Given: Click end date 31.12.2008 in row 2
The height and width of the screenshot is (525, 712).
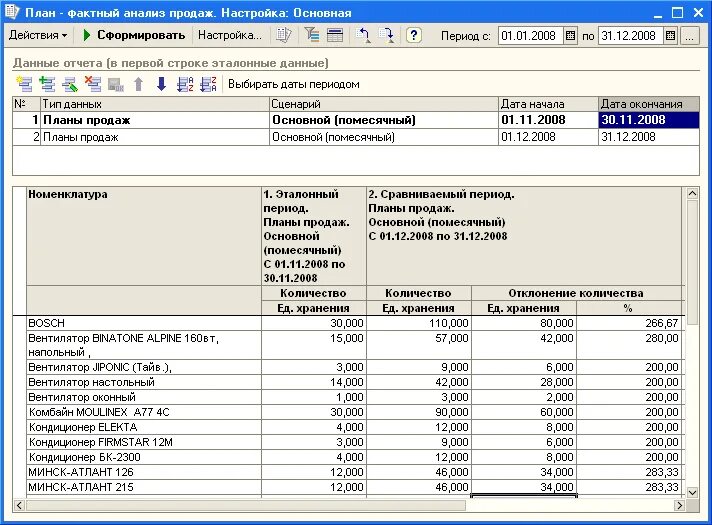Looking at the screenshot, I should 649,137.
